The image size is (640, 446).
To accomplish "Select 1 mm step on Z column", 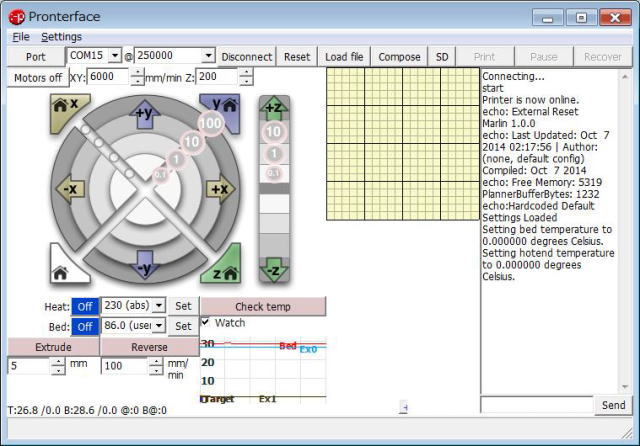I will click(274, 153).
